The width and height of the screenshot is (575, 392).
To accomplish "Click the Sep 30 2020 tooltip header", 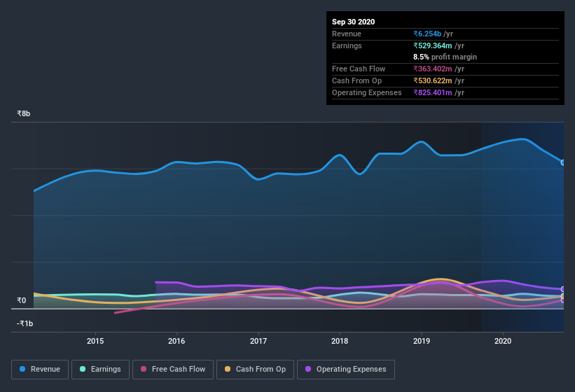I will click(x=354, y=22).
